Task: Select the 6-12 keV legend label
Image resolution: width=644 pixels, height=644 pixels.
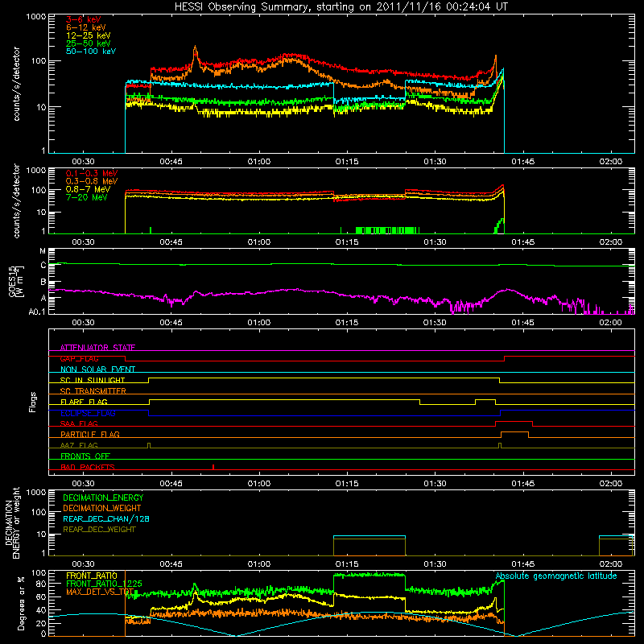Action: (x=86, y=27)
